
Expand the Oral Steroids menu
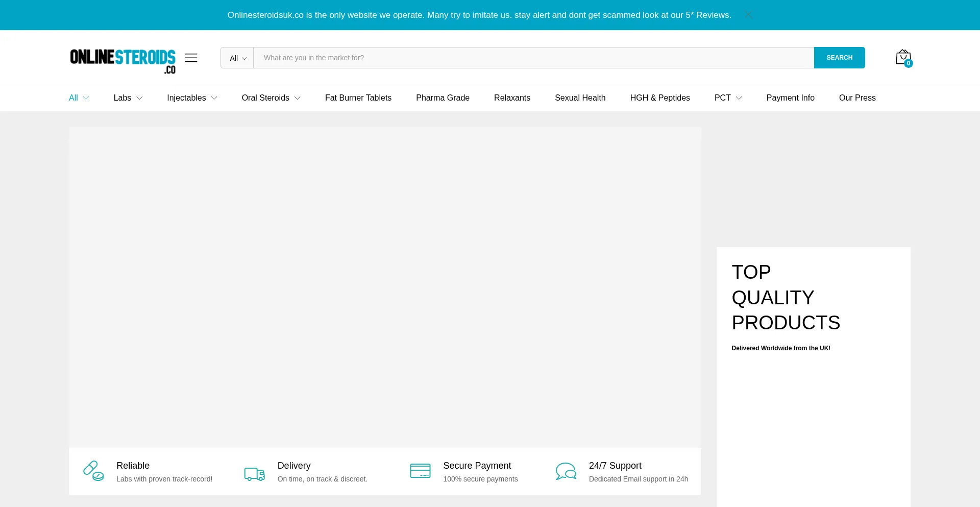pyautogui.click(x=271, y=98)
